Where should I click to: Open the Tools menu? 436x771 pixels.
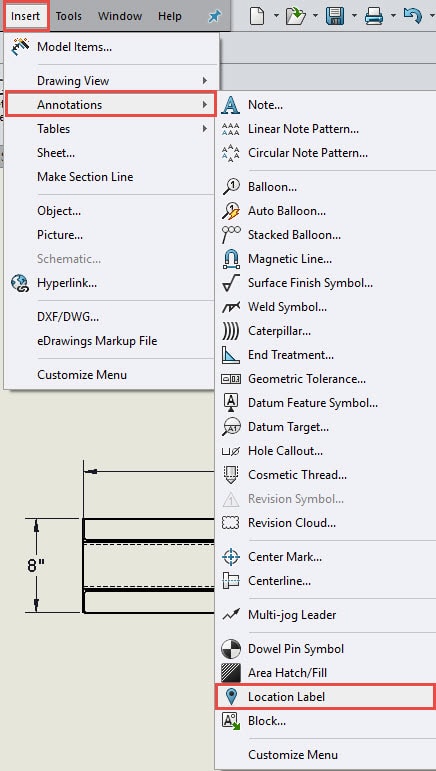tap(69, 16)
